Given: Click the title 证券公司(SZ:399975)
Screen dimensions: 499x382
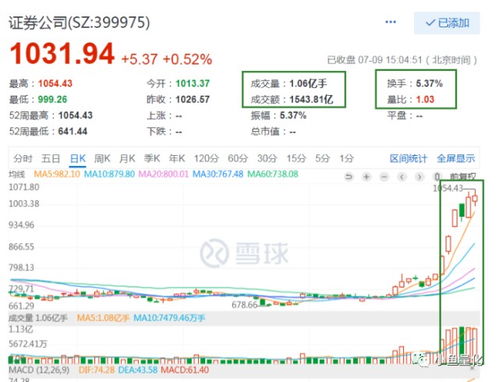Looking at the screenshot, I should point(79,23).
